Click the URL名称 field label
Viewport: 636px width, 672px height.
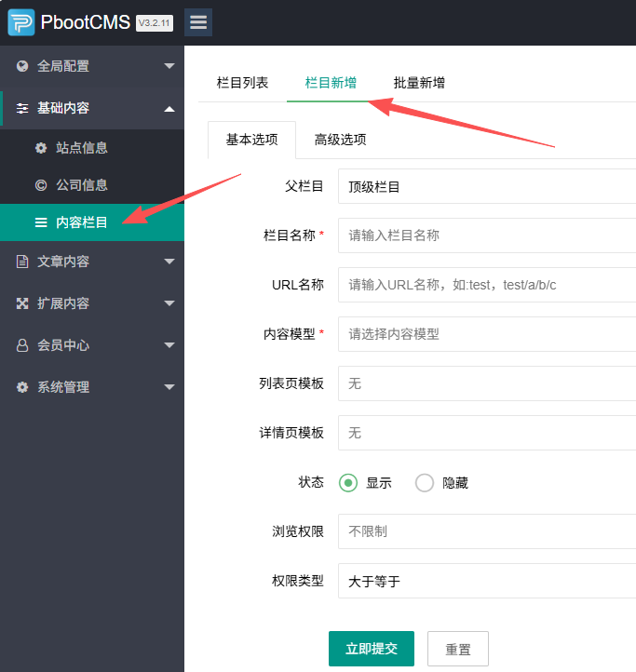(298, 285)
